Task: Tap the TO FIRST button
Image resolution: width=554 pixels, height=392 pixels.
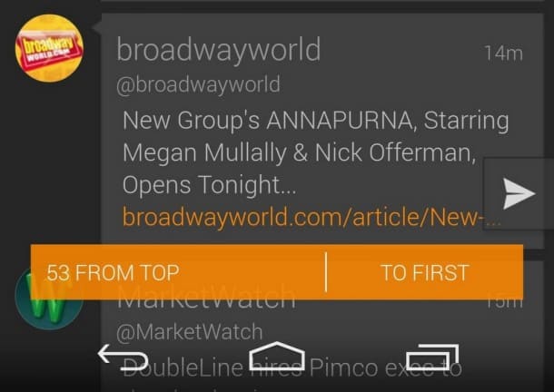Action: pos(425,272)
